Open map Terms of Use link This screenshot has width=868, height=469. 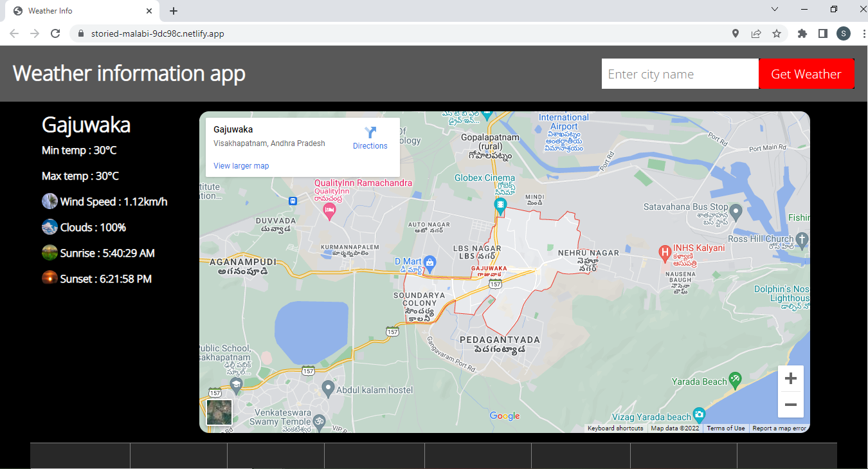[726, 428]
